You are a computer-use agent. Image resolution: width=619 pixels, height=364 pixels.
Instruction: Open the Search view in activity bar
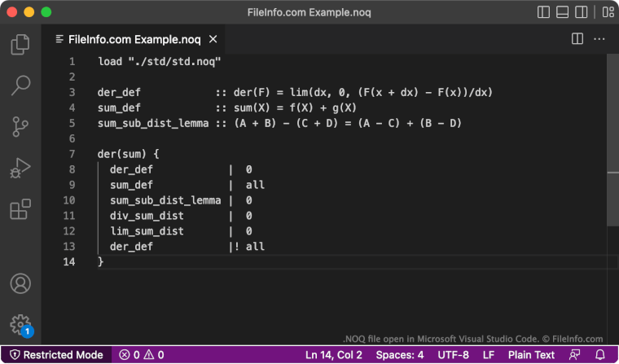20,86
